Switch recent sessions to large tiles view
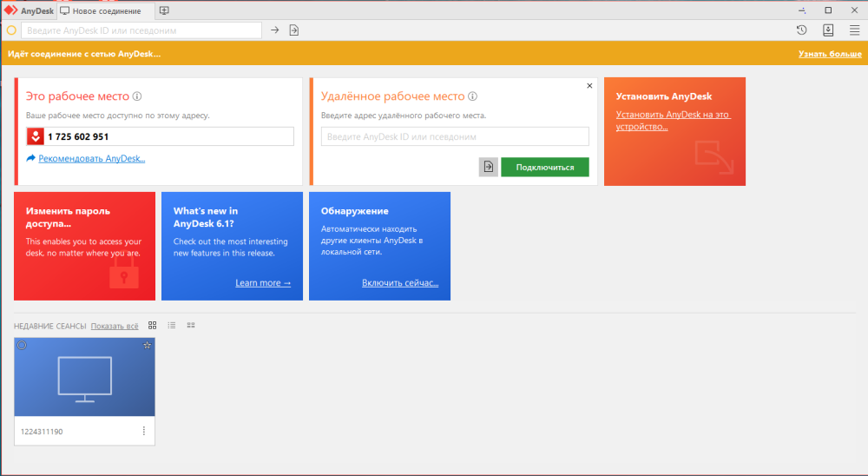This screenshot has height=476, width=868. tap(152, 325)
